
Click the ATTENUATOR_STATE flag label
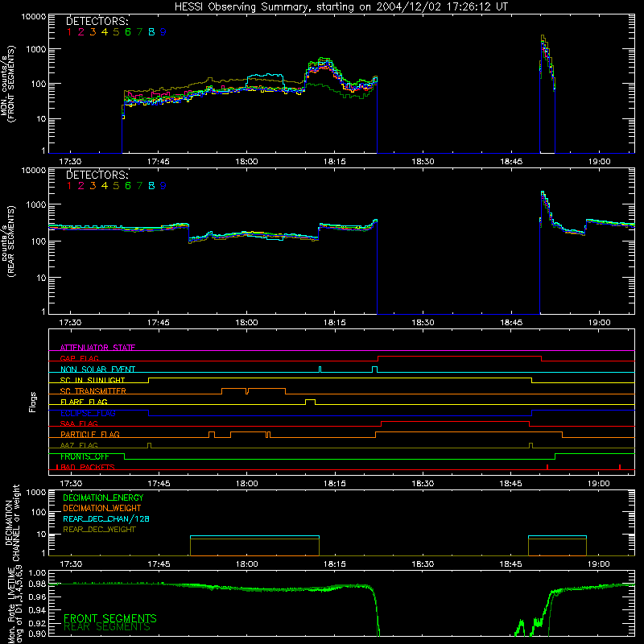pos(97,348)
